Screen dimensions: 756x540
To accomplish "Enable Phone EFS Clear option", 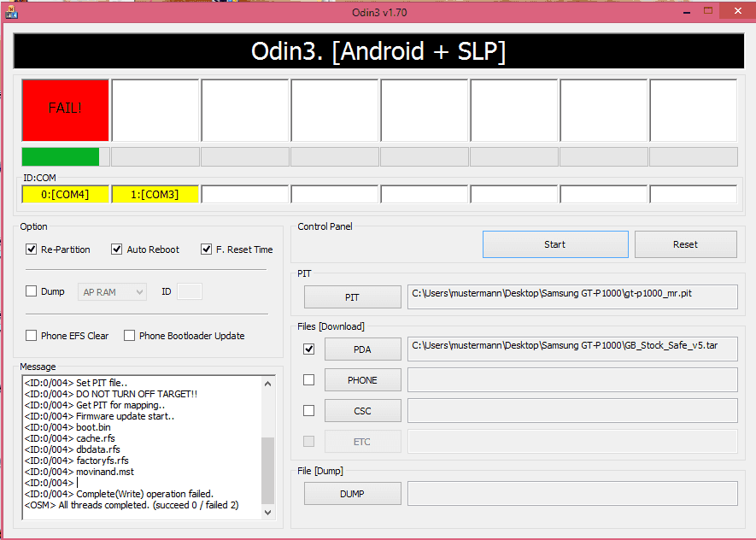I will point(31,336).
